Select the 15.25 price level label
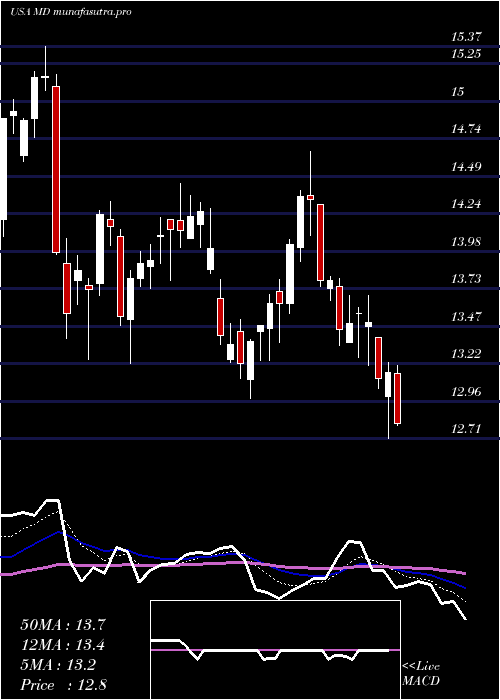Image resolution: width=500 pixels, height=700 pixels. pyautogui.click(x=466, y=54)
